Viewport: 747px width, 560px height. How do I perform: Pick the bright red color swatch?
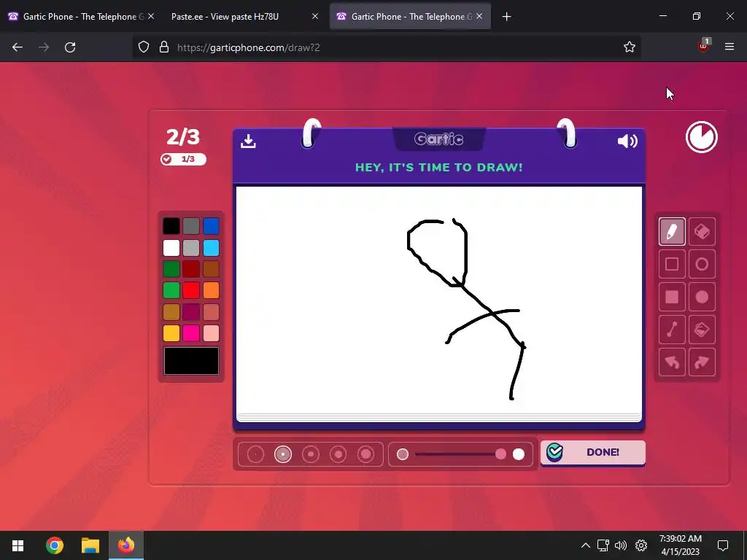(x=191, y=290)
